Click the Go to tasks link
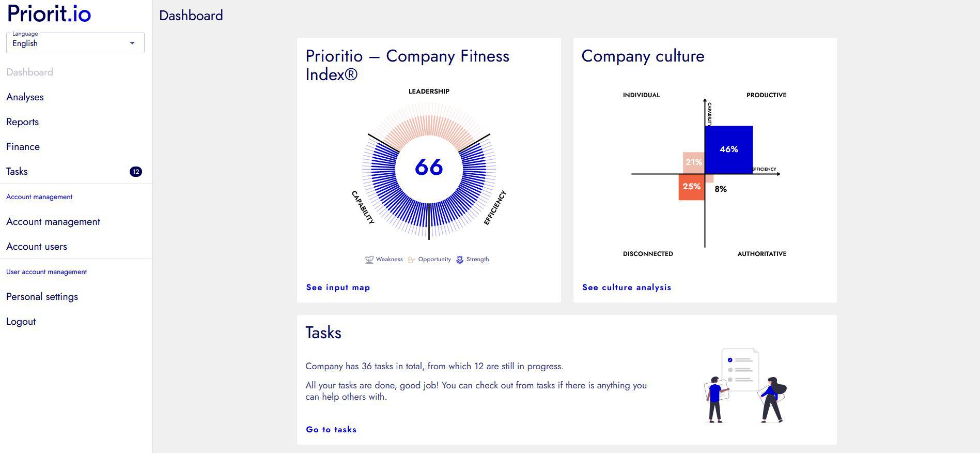 pos(331,430)
